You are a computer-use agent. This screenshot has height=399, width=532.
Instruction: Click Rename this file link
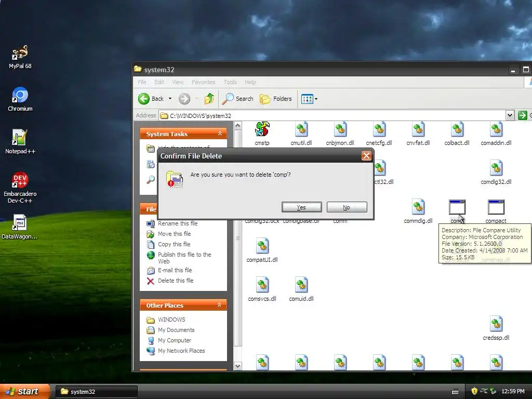178,223
